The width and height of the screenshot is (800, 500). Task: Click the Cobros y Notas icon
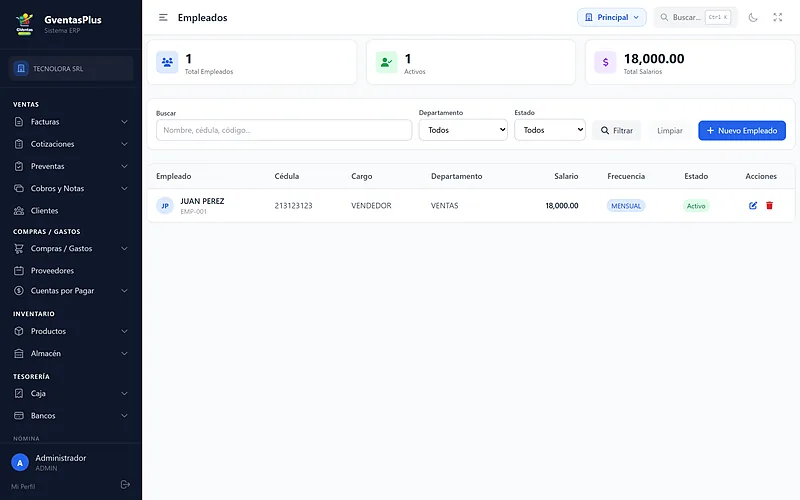[19, 188]
